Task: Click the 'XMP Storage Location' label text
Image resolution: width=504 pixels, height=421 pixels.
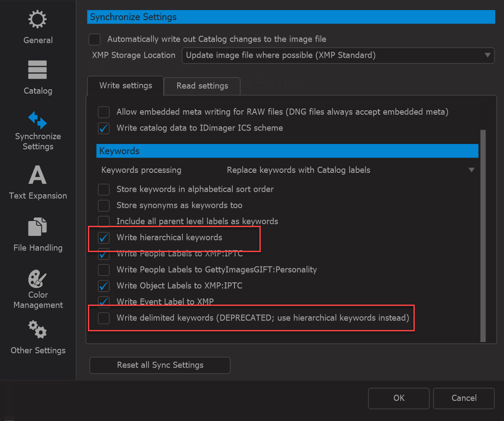Action: click(134, 55)
